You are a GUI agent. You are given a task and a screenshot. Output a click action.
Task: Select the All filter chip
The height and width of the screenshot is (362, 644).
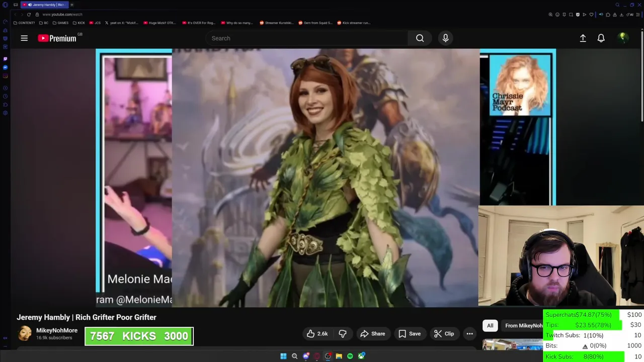click(490, 326)
